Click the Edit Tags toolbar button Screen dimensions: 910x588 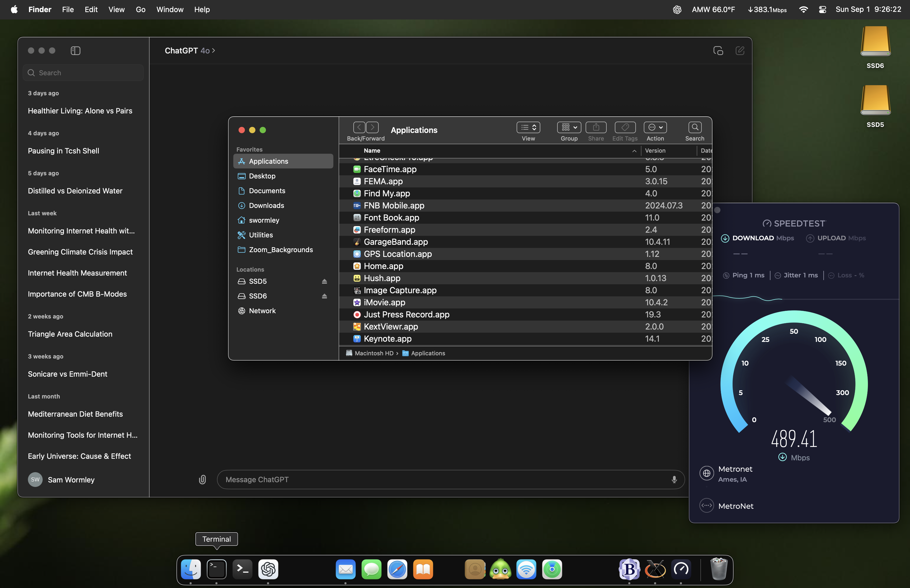(625, 127)
